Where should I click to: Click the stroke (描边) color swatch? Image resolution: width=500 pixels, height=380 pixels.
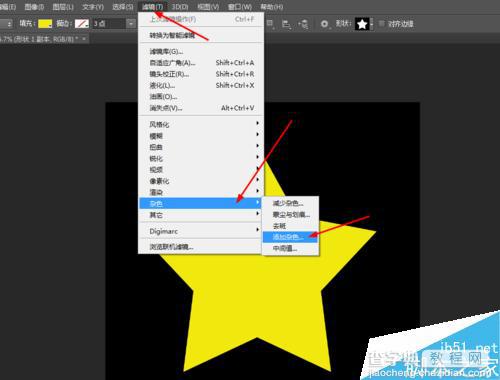[x=82, y=23]
